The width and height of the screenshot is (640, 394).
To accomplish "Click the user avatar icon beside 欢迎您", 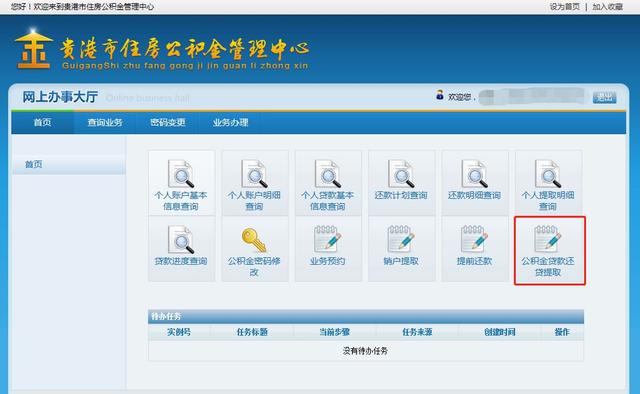I will (440, 95).
